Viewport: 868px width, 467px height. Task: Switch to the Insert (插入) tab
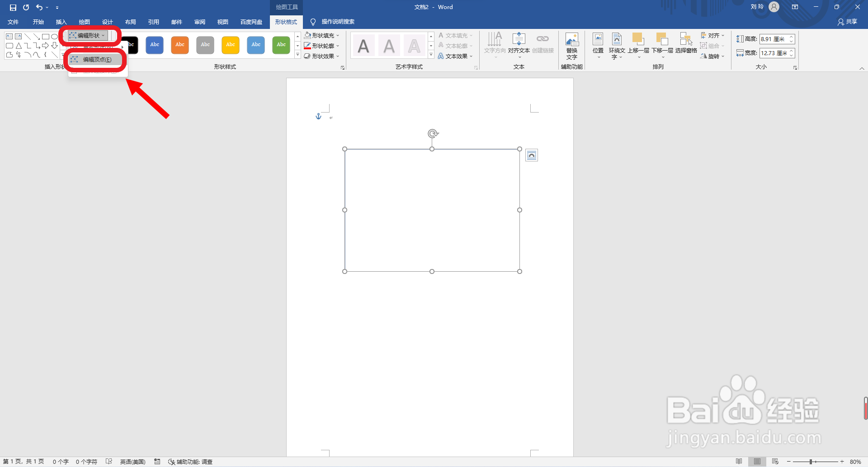(x=61, y=22)
